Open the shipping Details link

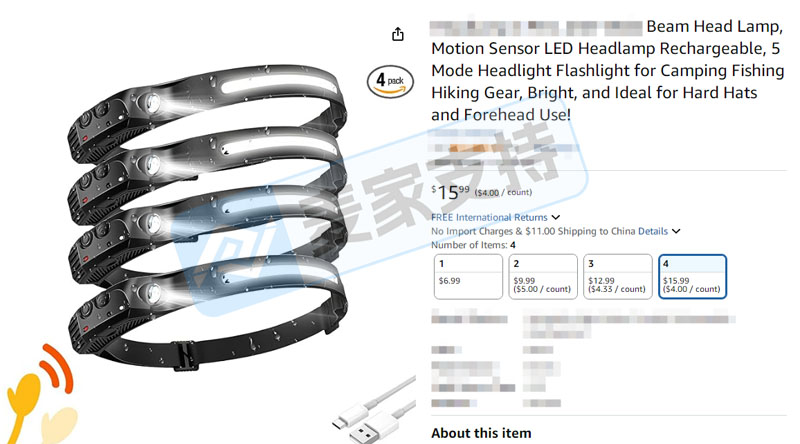[x=653, y=231]
